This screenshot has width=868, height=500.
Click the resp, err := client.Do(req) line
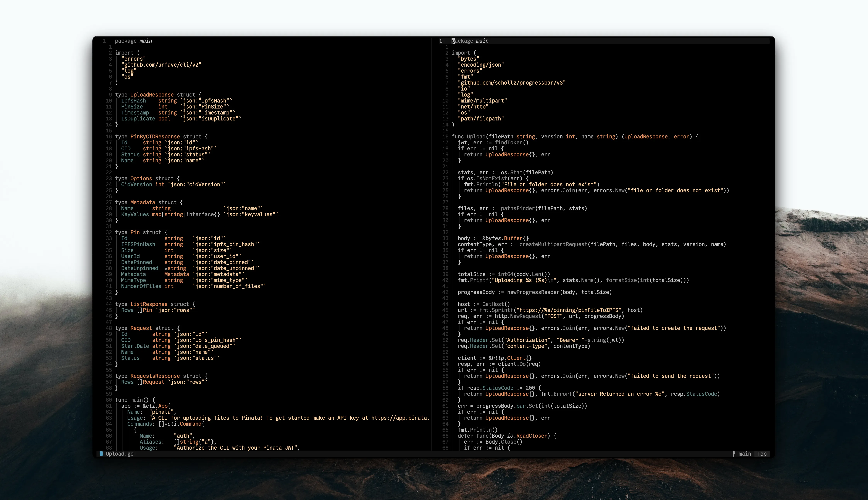point(499,364)
